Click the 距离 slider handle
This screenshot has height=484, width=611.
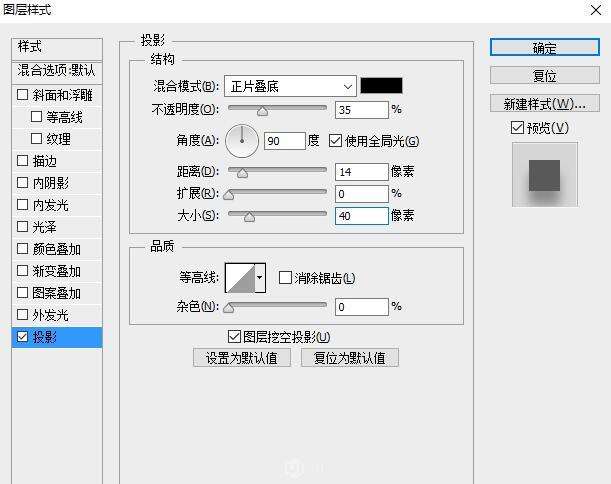coord(242,173)
